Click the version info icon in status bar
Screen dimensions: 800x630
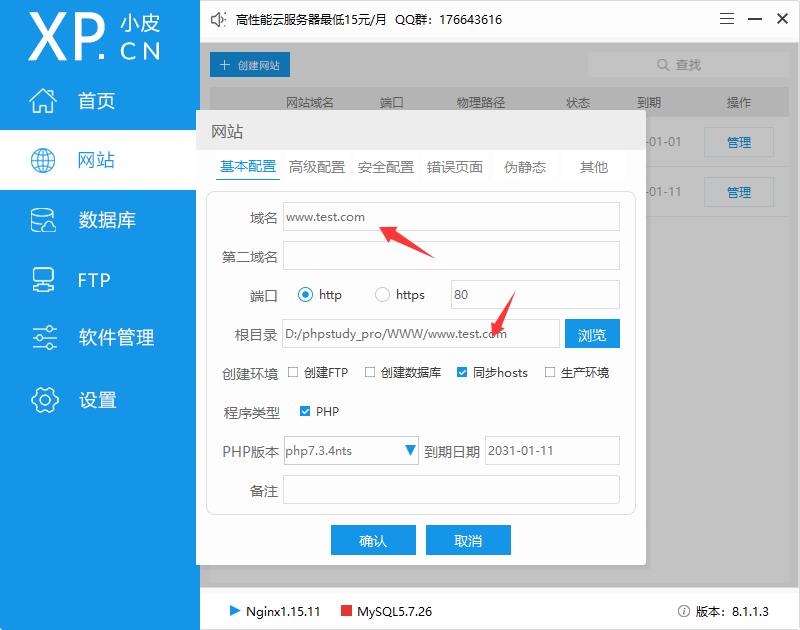click(683, 611)
